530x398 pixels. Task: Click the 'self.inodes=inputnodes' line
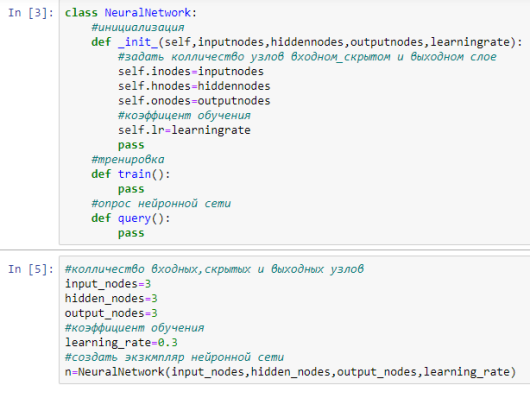(191, 71)
